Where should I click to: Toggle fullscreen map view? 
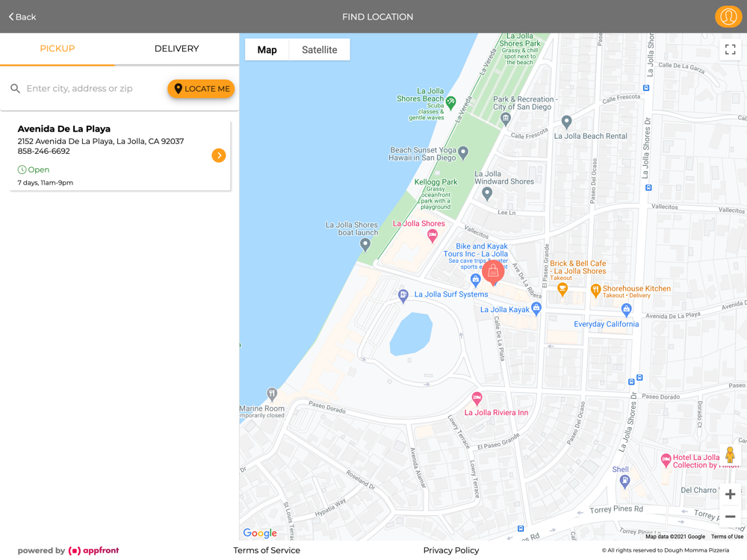[730, 49]
